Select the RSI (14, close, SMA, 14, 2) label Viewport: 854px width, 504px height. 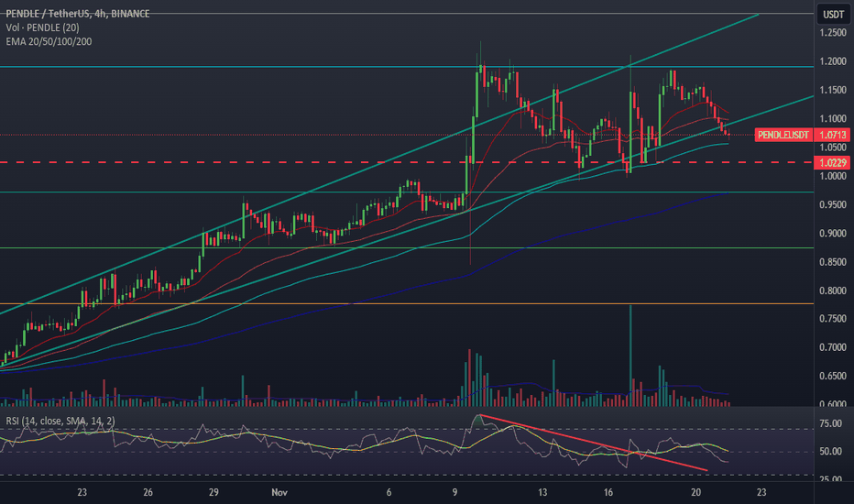point(60,421)
